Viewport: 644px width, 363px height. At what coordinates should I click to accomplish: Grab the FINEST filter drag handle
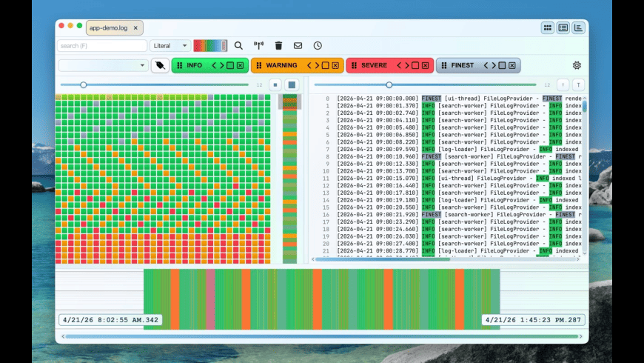coord(444,65)
